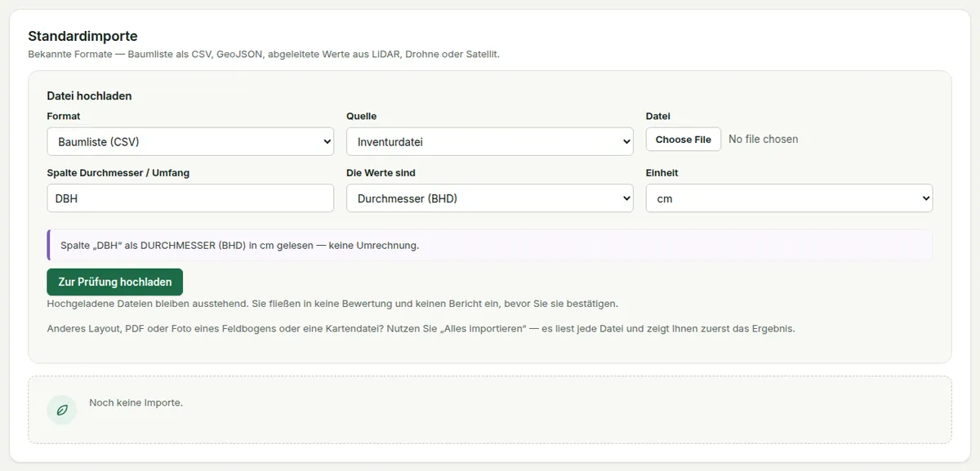Viewport: 980px width, 471px height.
Task: Click the Die Werte sind label
Action: (381, 173)
